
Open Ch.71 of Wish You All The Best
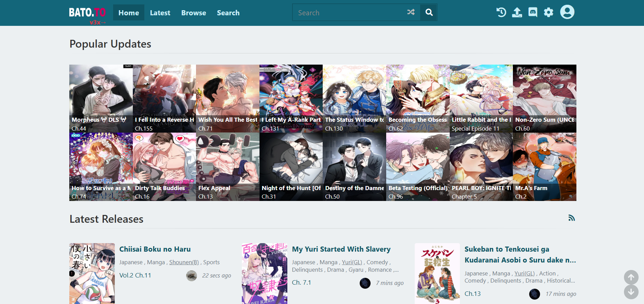coord(205,129)
